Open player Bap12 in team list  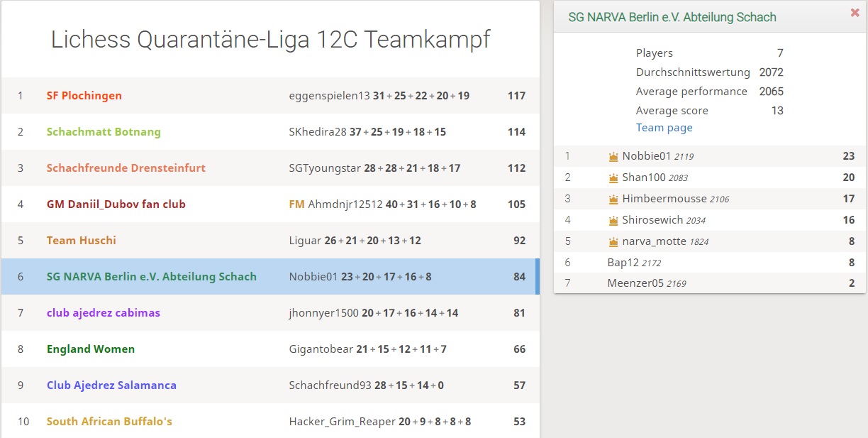623,263
